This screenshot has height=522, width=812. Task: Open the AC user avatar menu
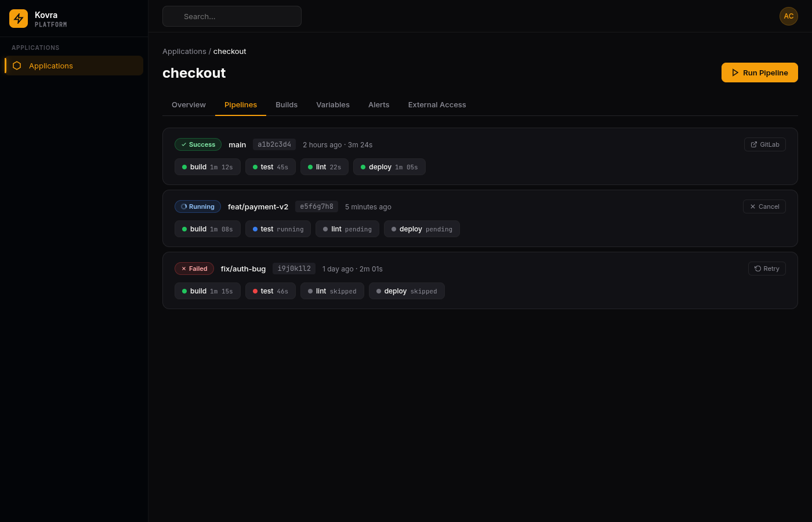tap(789, 16)
